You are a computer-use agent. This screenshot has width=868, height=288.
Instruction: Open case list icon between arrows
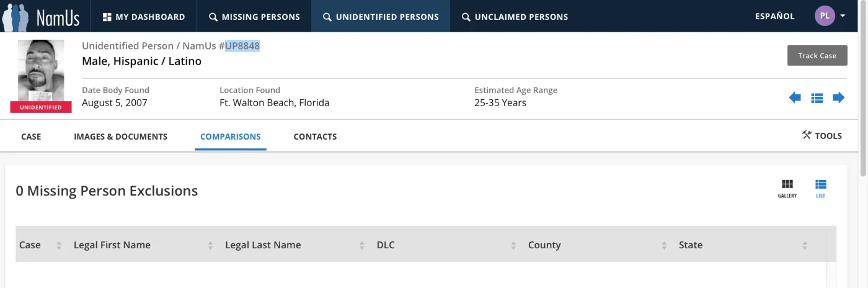tap(817, 97)
